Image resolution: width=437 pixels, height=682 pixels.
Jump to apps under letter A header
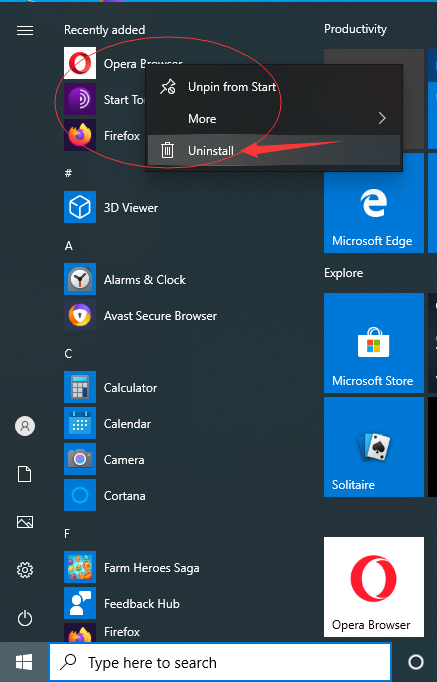tap(69, 246)
